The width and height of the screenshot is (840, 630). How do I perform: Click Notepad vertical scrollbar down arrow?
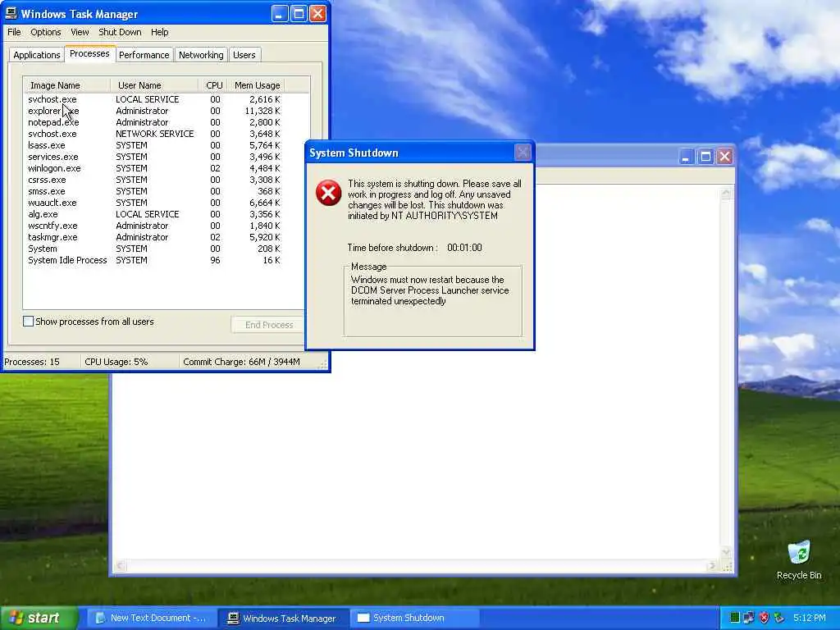727,552
